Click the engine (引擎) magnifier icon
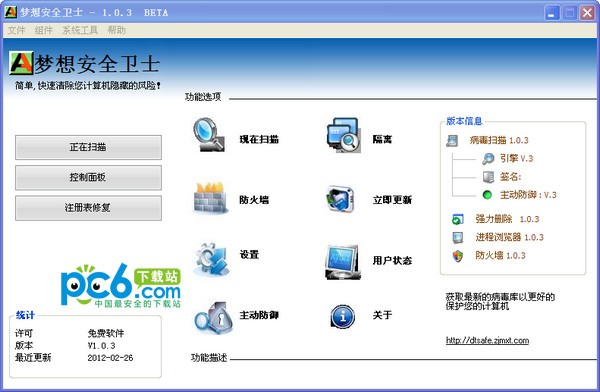This screenshot has width=600, height=392. point(488,158)
